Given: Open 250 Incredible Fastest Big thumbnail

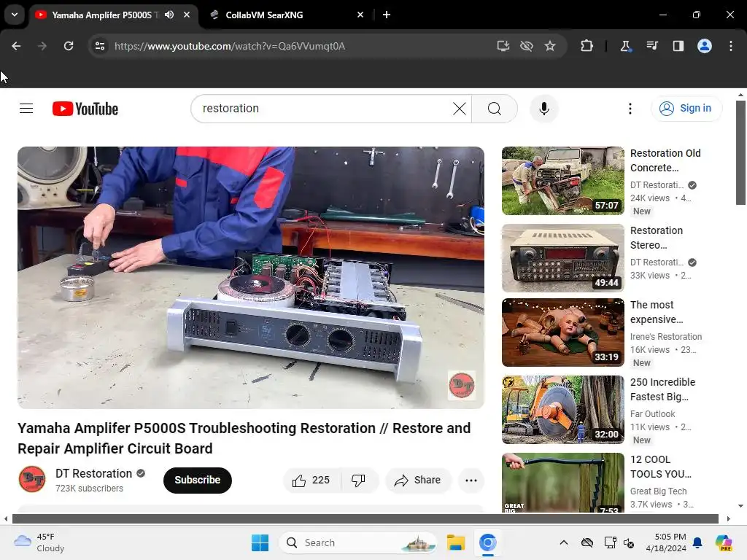Looking at the screenshot, I should click(x=562, y=410).
